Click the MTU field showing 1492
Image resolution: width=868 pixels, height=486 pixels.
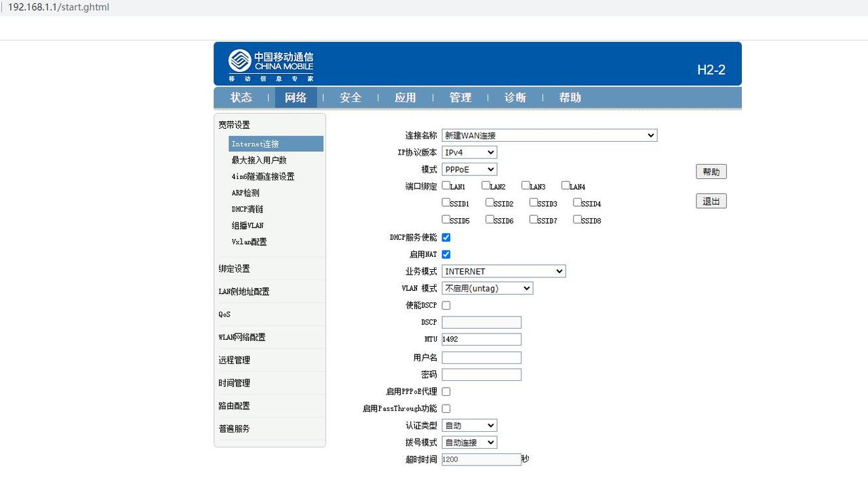coord(481,339)
